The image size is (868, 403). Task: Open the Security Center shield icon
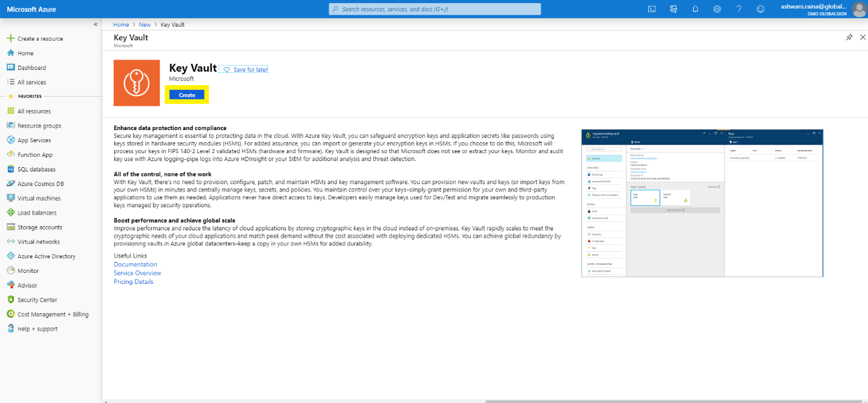point(10,300)
